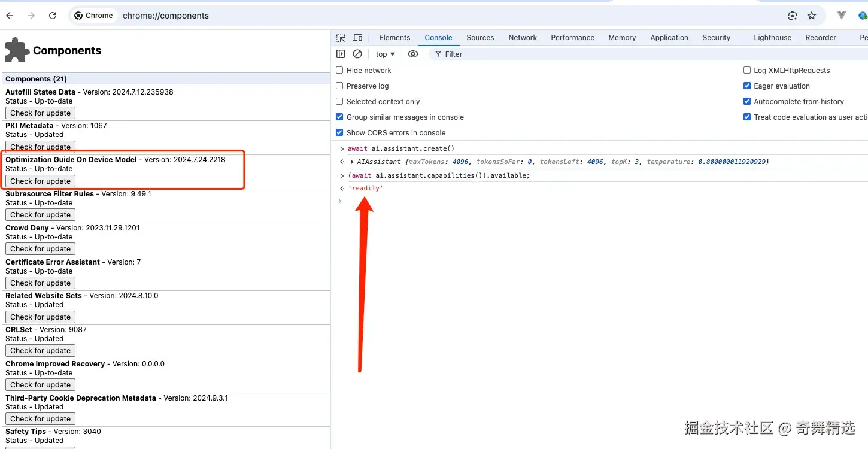Image resolution: width=868 pixels, height=449 pixels.
Task: Open the Memory tab
Action: pyautogui.click(x=622, y=37)
